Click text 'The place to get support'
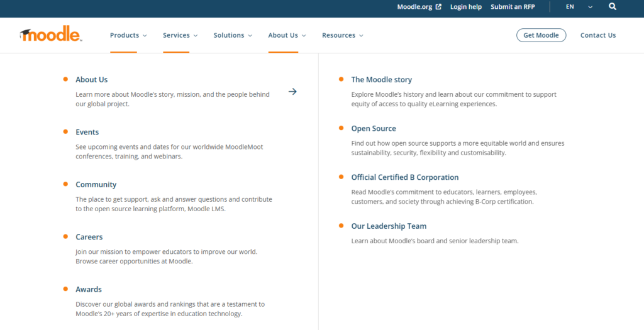 [111, 199]
